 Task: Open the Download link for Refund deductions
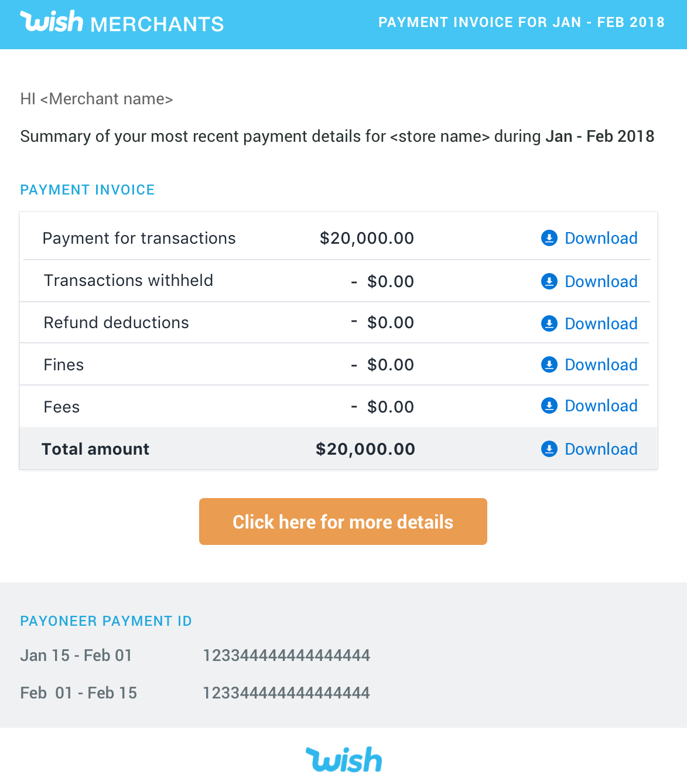(x=601, y=323)
